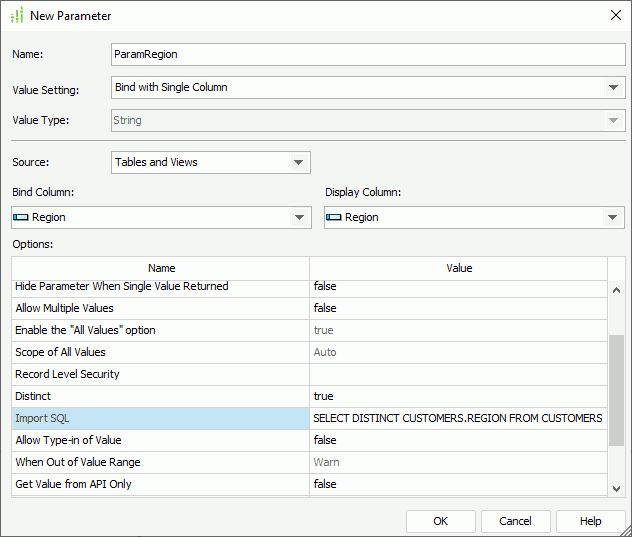Expand the Source Tables and Views dropdown
The width and height of the screenshot is (632, 537).
click(298, 162)
